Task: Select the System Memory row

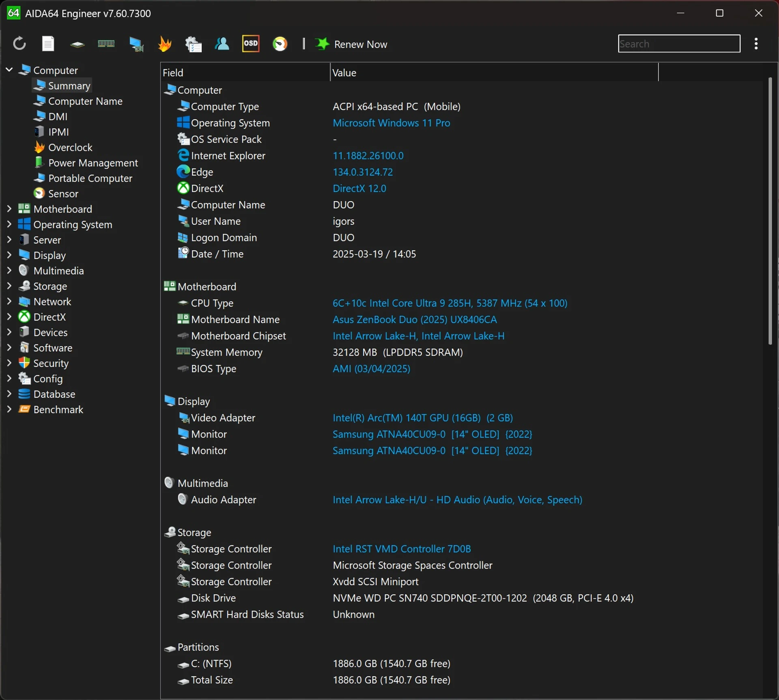Action: tap(463, 352)
